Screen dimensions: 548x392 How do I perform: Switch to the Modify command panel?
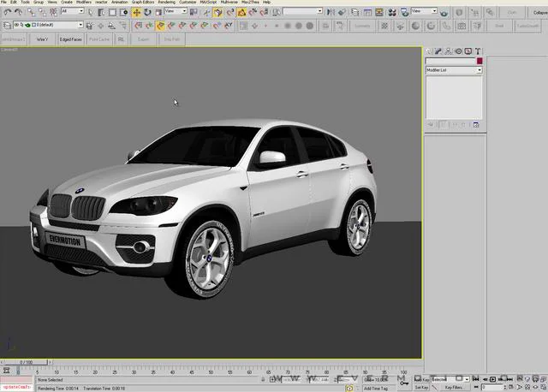coord(438,51)
